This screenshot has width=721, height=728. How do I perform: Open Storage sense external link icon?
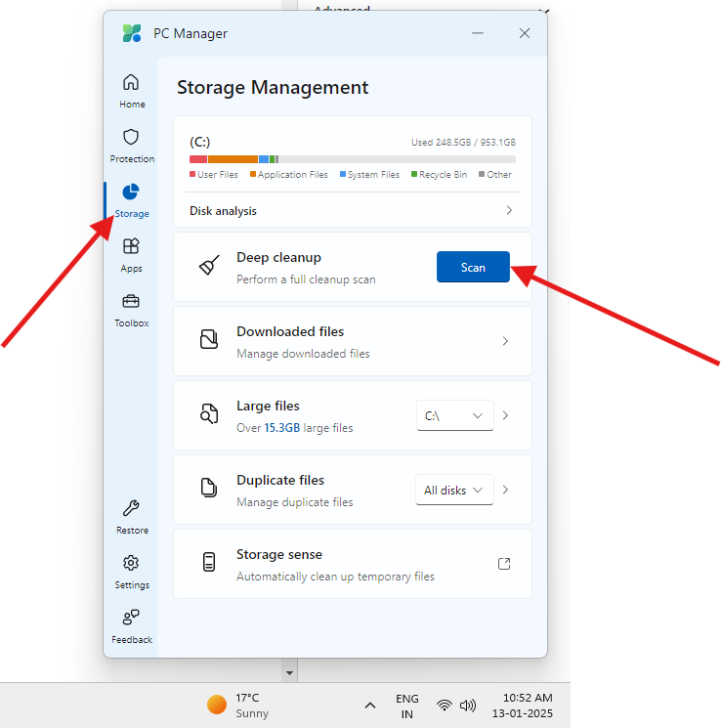pyautogui.click(x=504, y=564)
